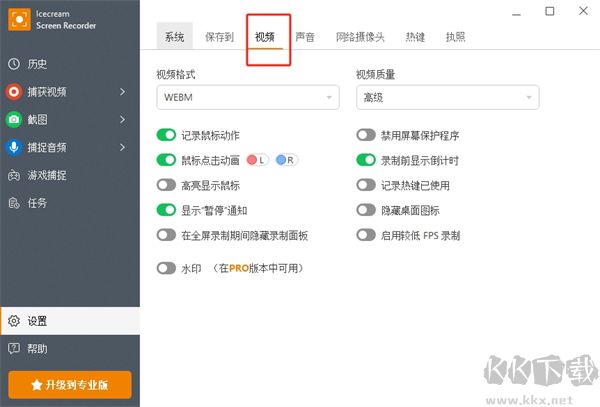Open the video quality dropdown
Screen dimensions: 600x407
coord(447,97)
